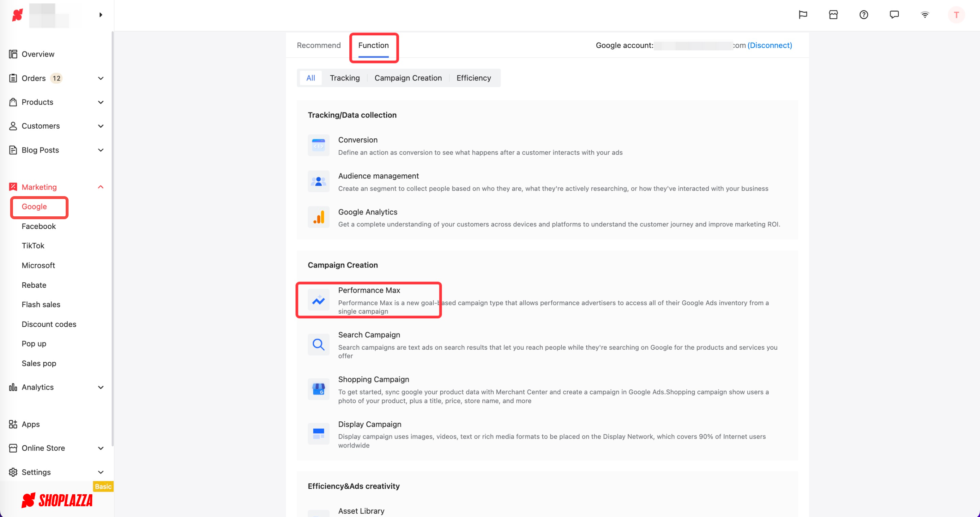The image size is (980, 517).
Task: Open Rebate under Marketing
Action: point(34,285)
